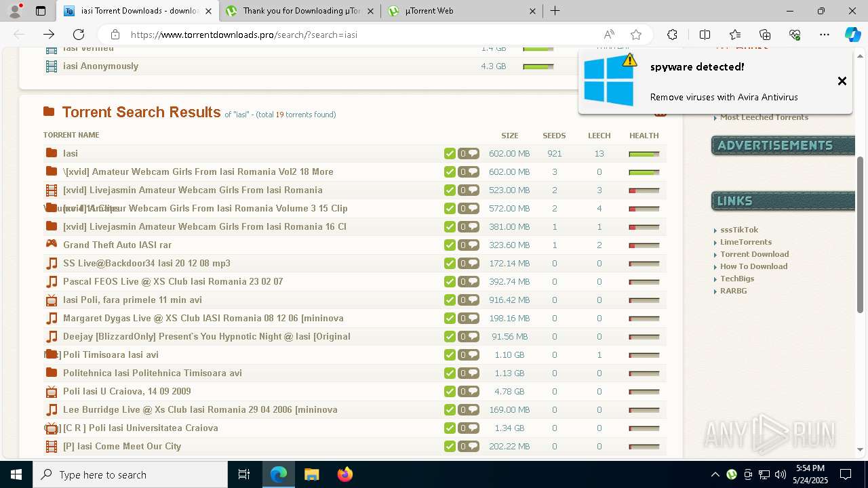This screenshot has width=868, height=488.
Task: Open Browser essentials heart icon
Action: (x=795, y=35)
